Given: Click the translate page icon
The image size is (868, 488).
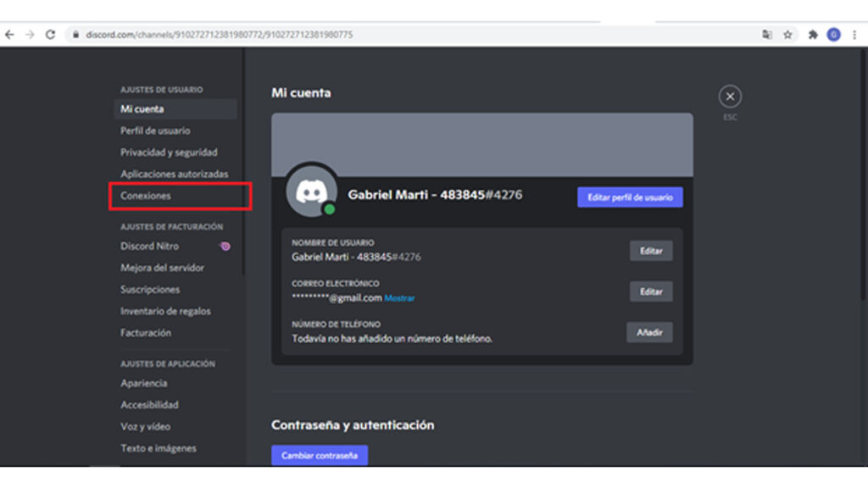Looking at the screenshot, I should point(767,35).
